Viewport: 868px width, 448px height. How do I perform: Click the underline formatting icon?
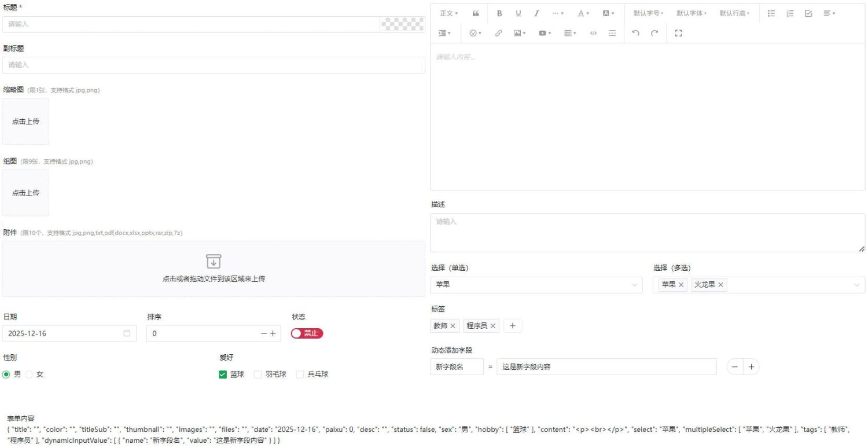[518, 13]
